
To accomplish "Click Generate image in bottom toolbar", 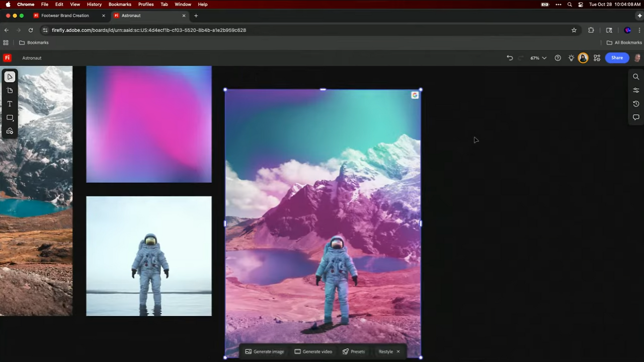I will point(265,351).
